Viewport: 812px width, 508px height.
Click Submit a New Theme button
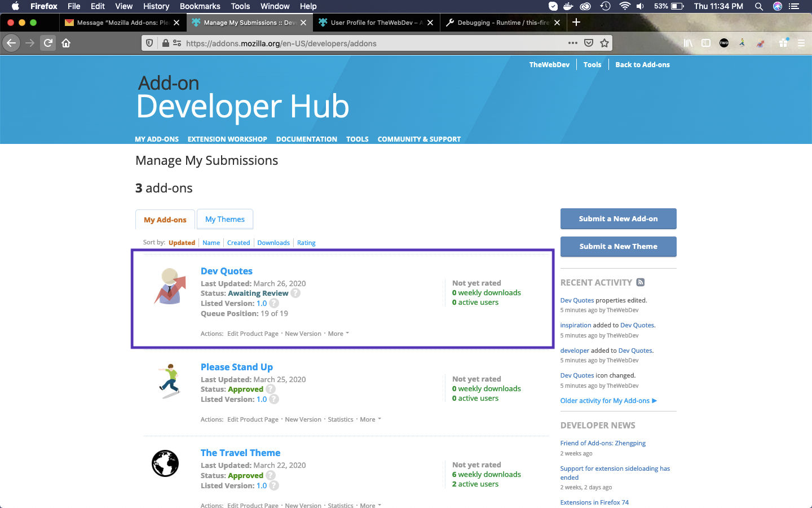pyautogui.click(x=618, y=246)
